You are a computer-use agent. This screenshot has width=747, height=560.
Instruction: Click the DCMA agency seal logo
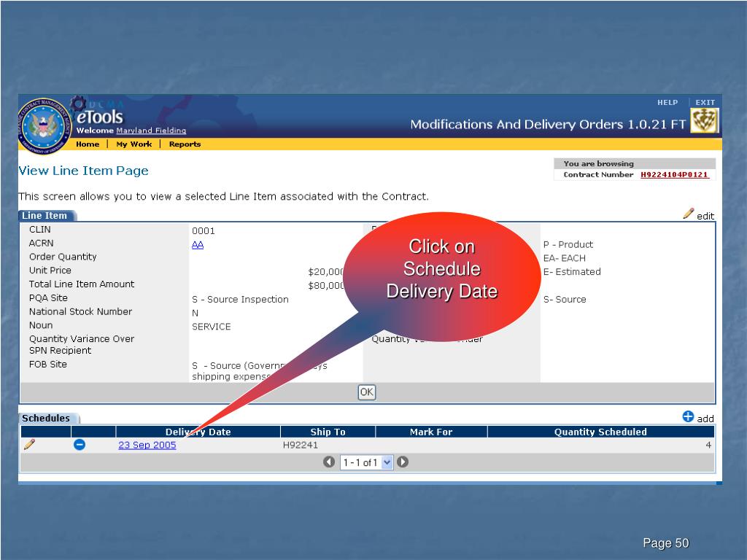(x=44, y=125)
